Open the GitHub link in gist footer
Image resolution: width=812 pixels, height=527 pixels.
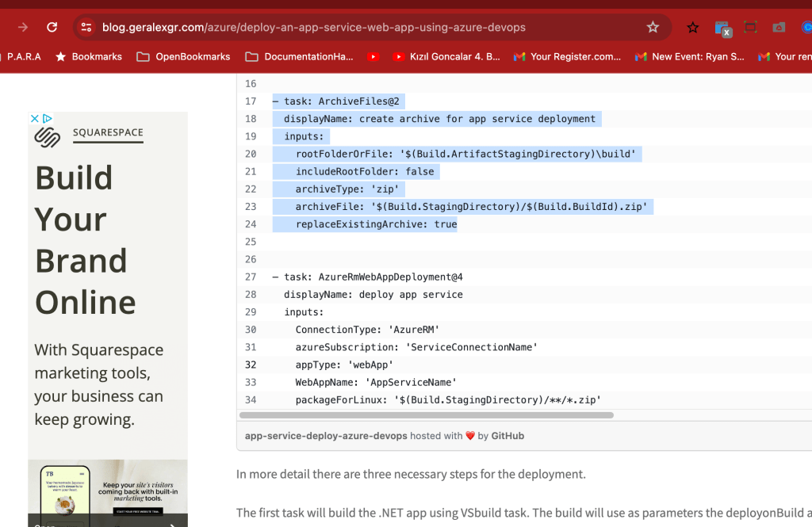click(507, 436)
